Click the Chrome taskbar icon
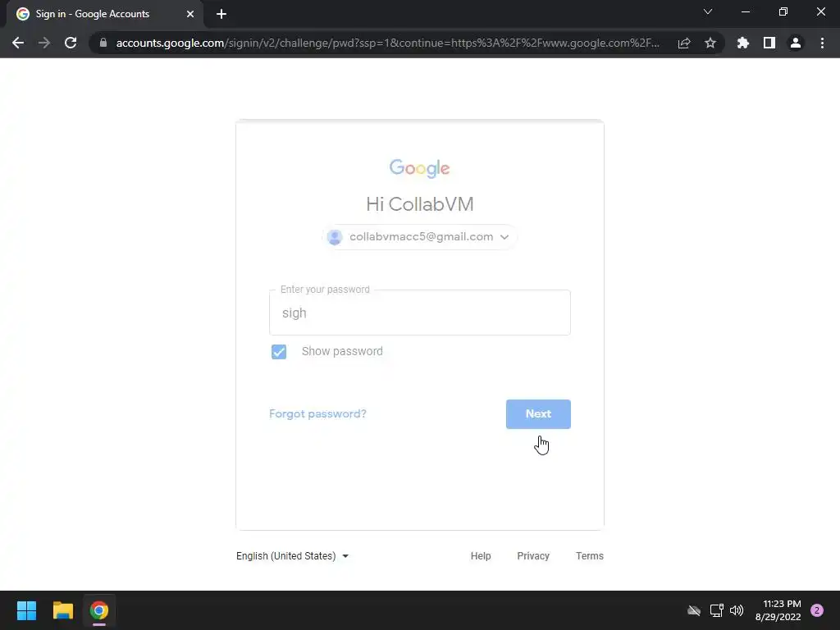The image size is (840, 630). [x=99, y=610]
